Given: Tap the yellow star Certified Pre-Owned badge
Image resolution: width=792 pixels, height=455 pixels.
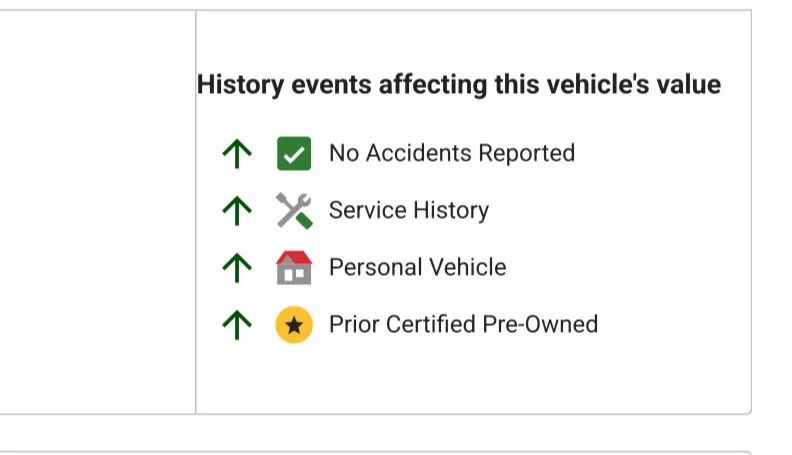Looking at the screenshot, I should point(294,324).
